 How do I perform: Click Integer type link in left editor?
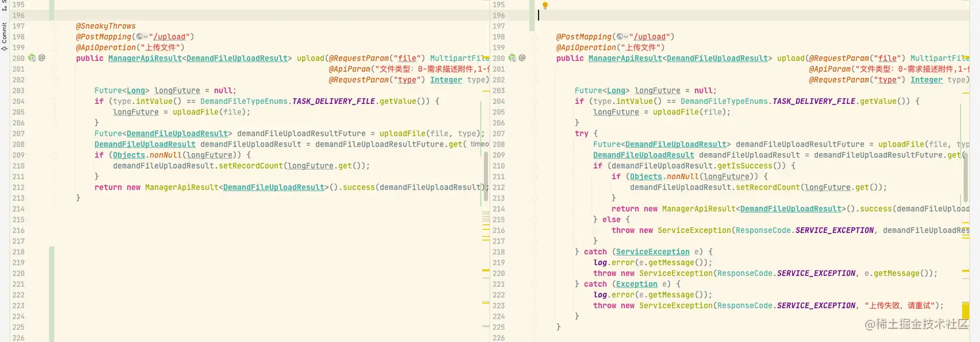click(447, 80)
